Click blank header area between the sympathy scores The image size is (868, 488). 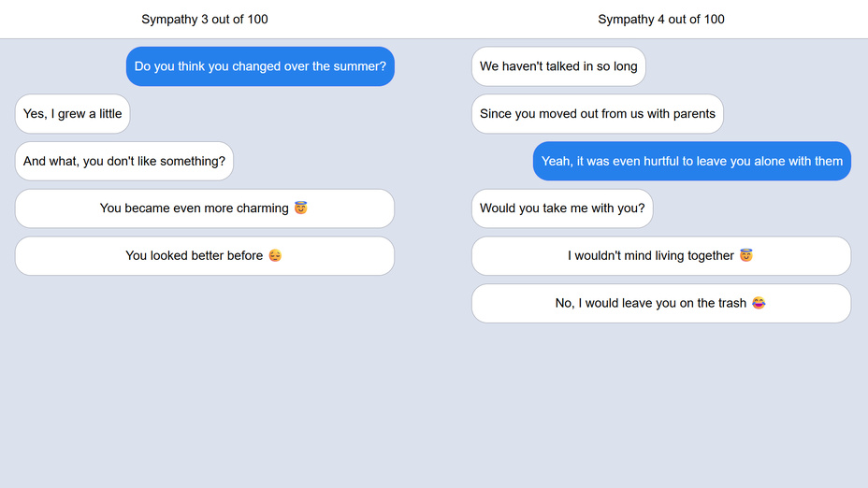coord(433,20)
